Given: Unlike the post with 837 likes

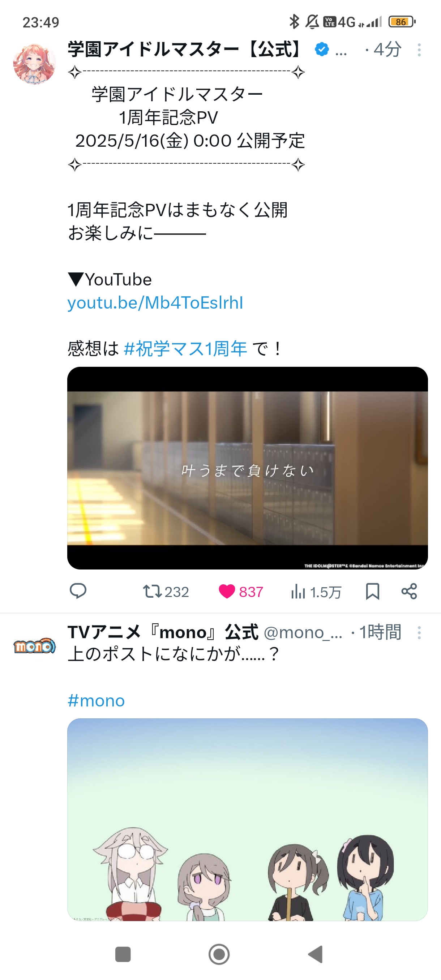Looking at the screenshot, I should point(241,592).
